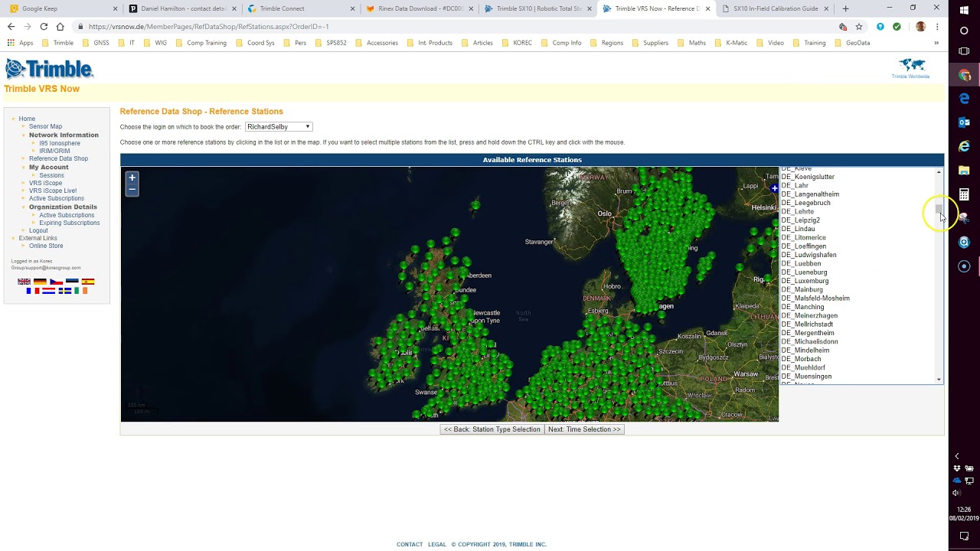The height and width of the screenshot is (551, 980).
Task: Open Microsoft Edge from the taskbar
Action: pos(964,99)
